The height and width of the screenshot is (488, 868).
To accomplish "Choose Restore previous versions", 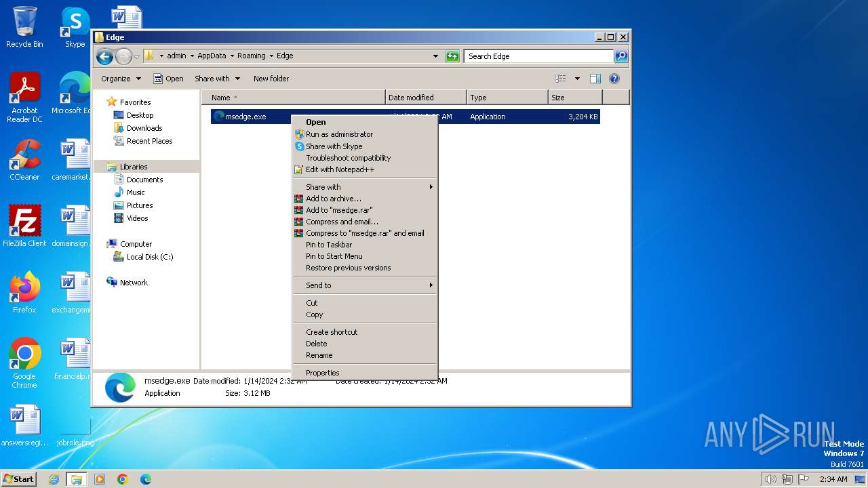I will [x=365, y=268].
